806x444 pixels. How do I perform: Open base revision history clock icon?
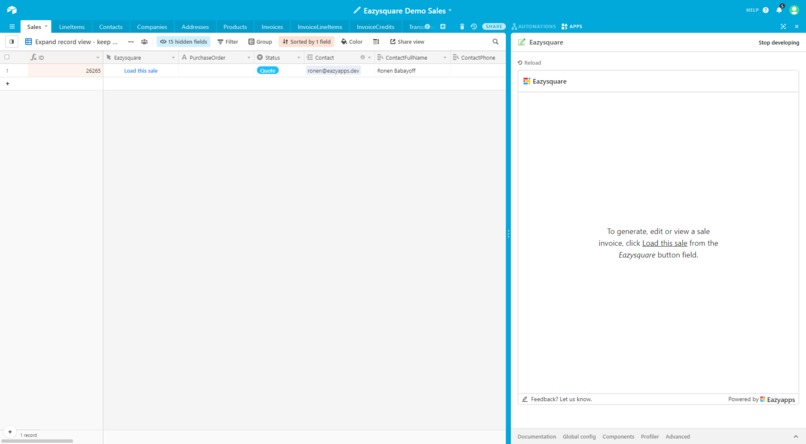click(x=474, y=26)
